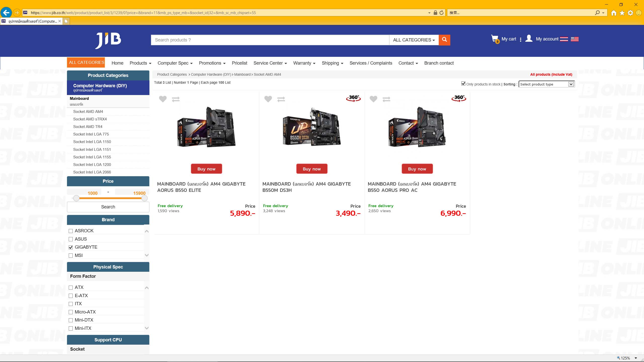Click the refresh icon in address bar
This screenshot has height=362, width=644.
click(441, 13)
